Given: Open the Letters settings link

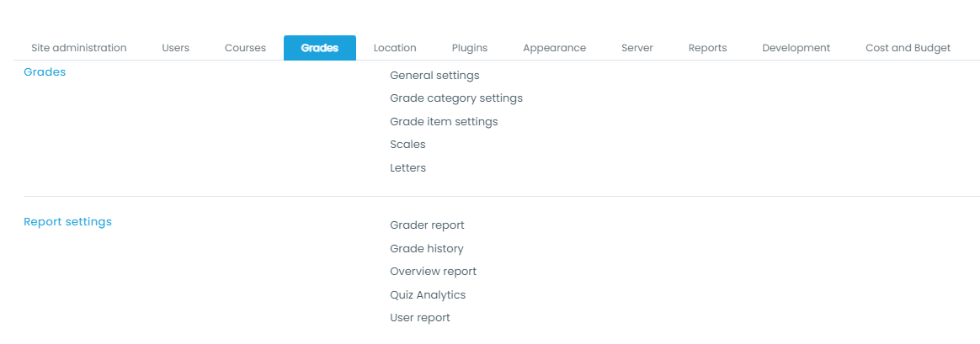Looking at the screenshot, I should 407,168.
